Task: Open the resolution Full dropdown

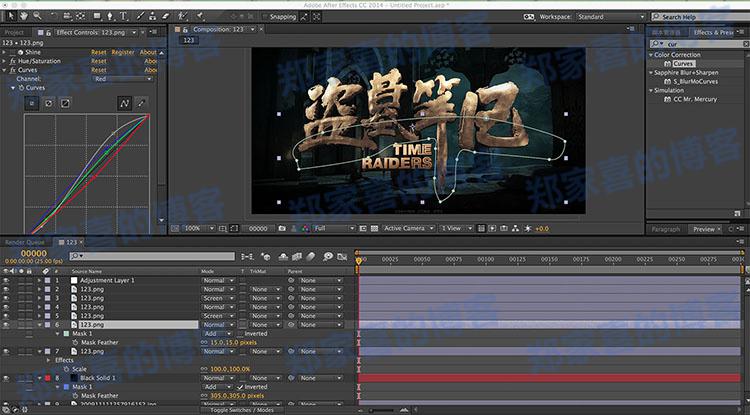Action: coord(334,229)
